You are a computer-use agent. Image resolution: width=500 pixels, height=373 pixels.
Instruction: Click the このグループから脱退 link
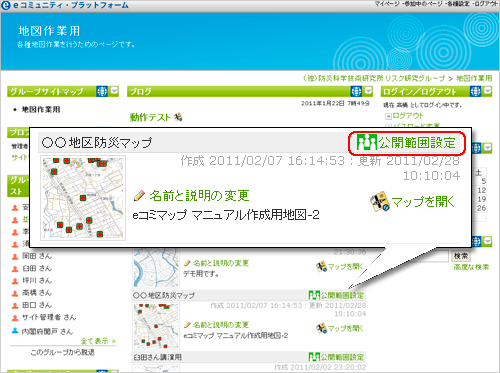tap(63, 352)
